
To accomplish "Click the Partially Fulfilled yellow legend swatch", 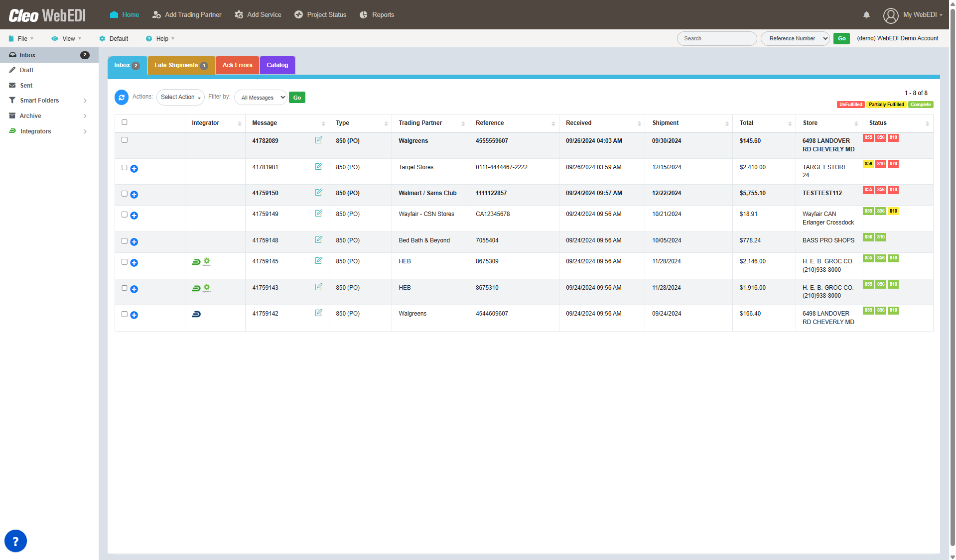I will point(886,105).
